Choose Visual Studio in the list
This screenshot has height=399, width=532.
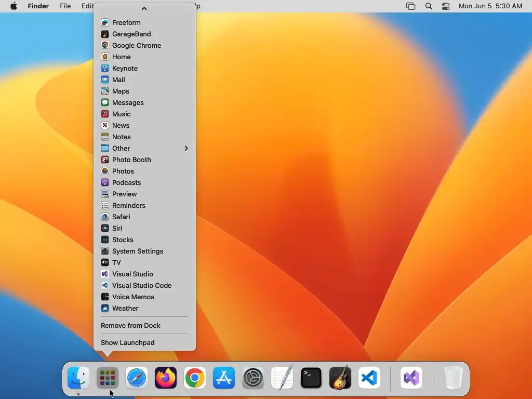coord(144,274)
